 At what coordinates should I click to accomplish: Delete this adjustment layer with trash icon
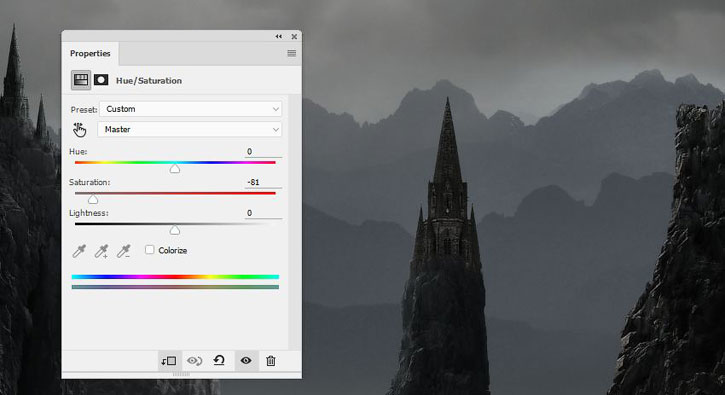click(x=271, y=361)
